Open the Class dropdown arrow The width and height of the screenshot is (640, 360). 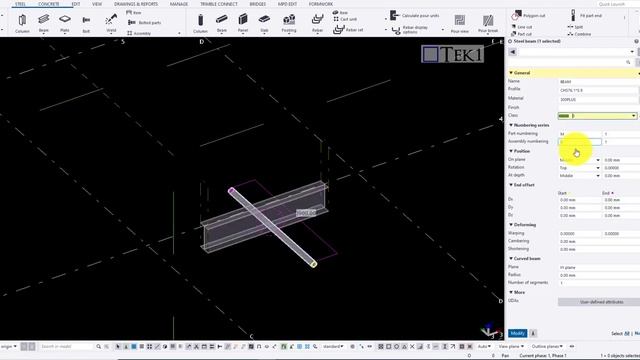(x=633, y=116)
